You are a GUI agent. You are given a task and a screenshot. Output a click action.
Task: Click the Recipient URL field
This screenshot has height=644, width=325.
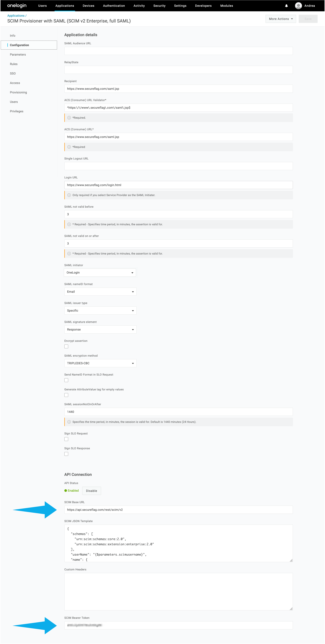click(178, 89)
